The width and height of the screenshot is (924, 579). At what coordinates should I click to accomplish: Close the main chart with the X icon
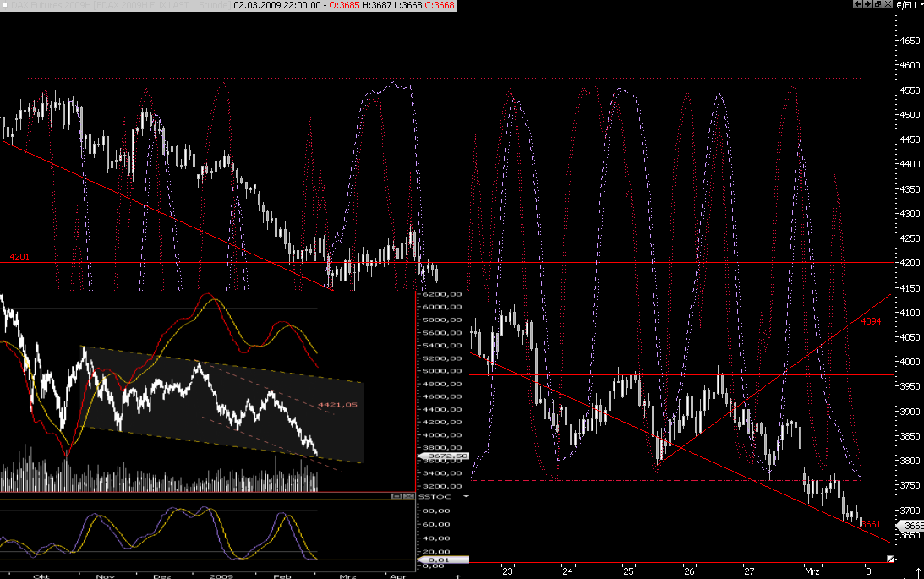(887, 4)
